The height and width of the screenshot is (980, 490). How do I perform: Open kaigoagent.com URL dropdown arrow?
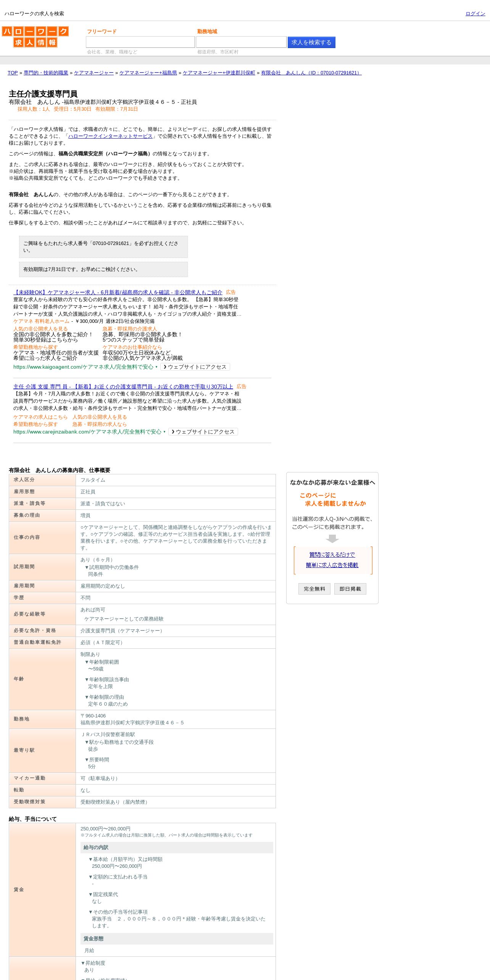[x=156, y=367]
